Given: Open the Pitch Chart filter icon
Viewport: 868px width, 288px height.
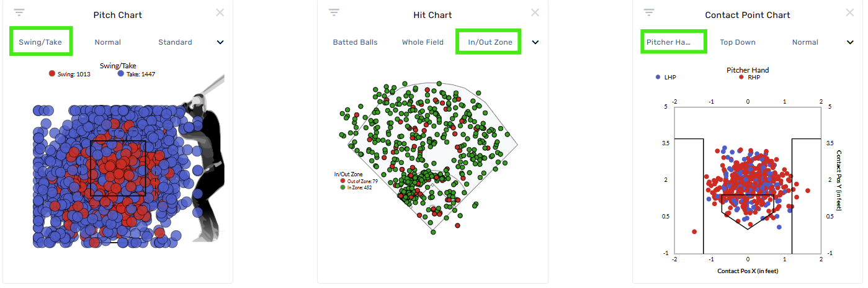Looking at the screenshot, I should (19, 12).
